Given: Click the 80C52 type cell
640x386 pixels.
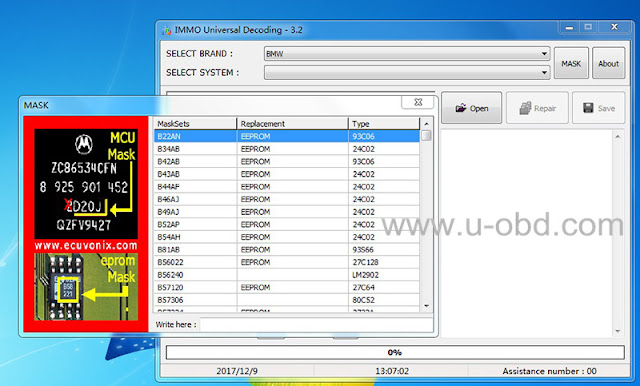Looking at the screenshot, I should coord(384,300).
